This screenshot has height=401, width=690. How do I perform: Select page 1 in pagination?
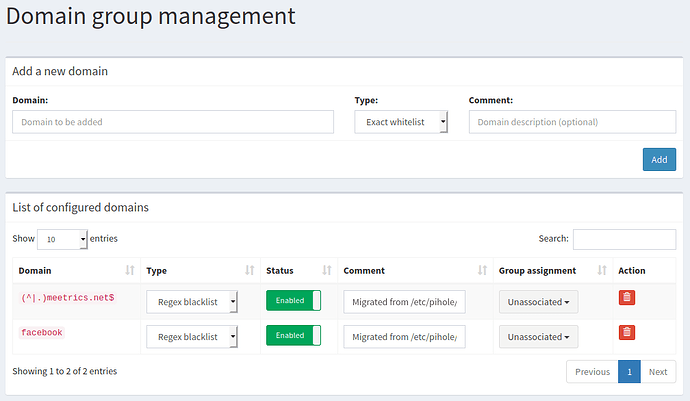tap(629, 371)
